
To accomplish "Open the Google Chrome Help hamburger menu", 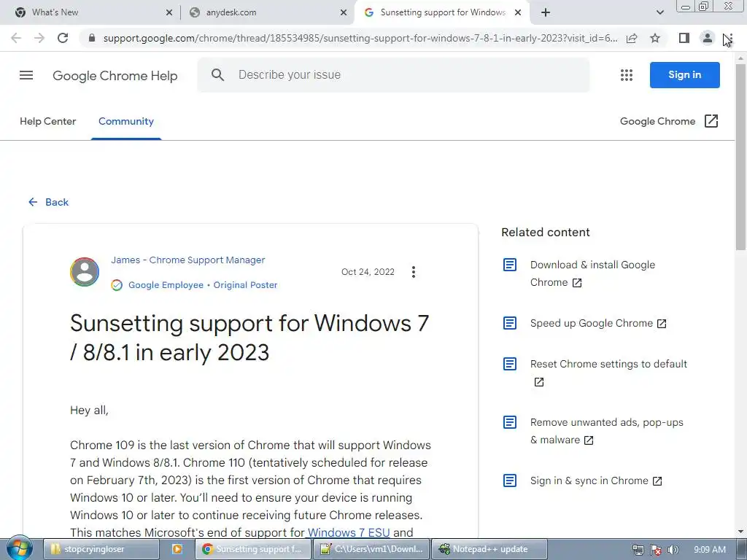I will [26, 75].
